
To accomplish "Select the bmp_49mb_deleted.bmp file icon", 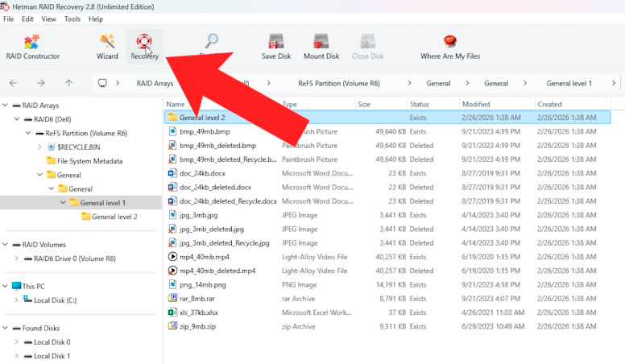I will click(172, 146).
